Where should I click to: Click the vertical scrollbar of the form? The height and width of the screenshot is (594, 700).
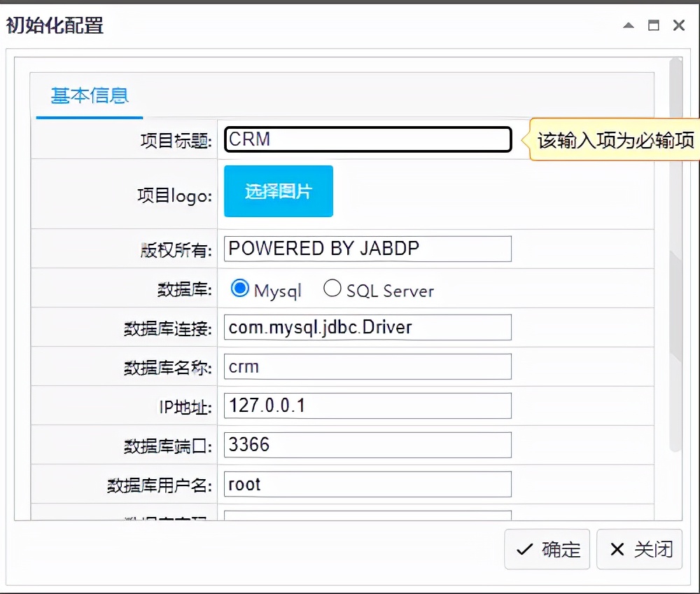point(676,254)
